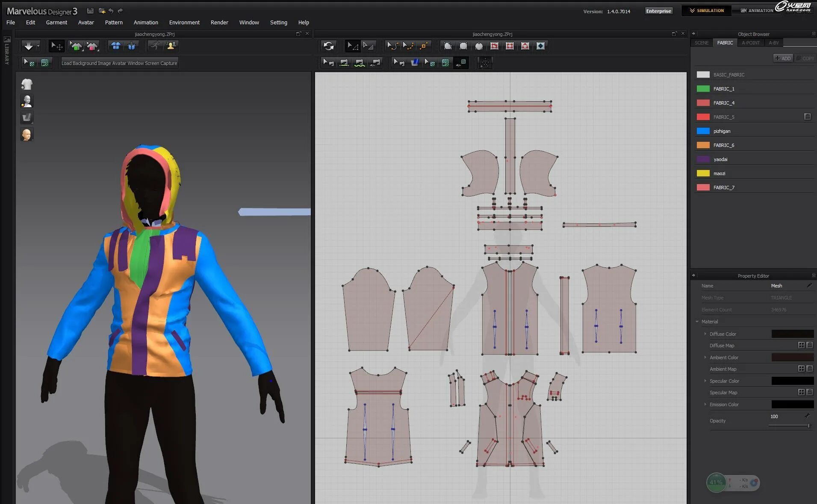
Task: Switch to the SCENE tab in Object Browser
Action: pos(701,43)
